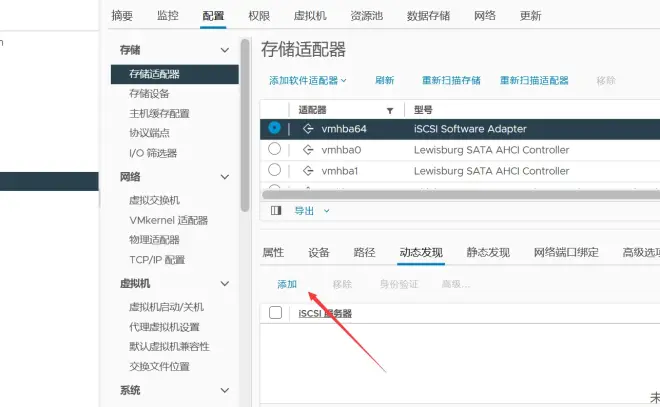Open the 添加软件适配器 dropdown
660x407 pixels.
307,80
